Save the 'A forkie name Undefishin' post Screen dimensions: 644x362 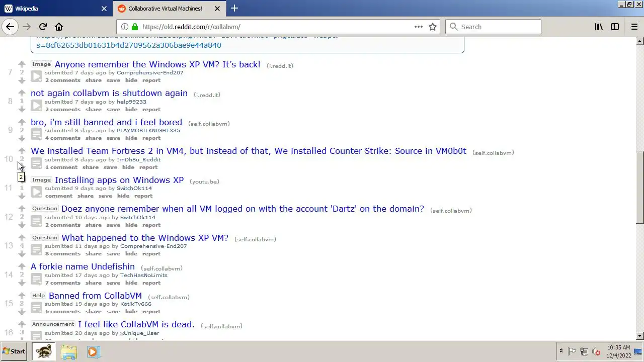113,283
